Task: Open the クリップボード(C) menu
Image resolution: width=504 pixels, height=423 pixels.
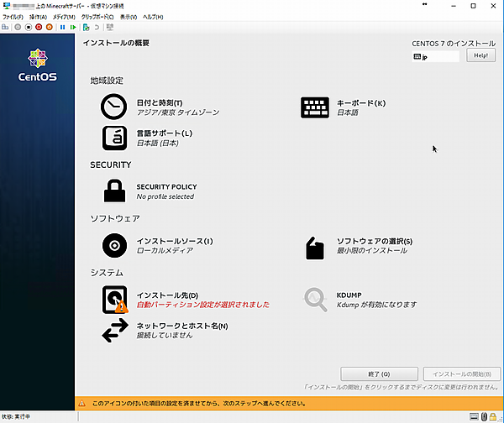Action: coord(97,17)
